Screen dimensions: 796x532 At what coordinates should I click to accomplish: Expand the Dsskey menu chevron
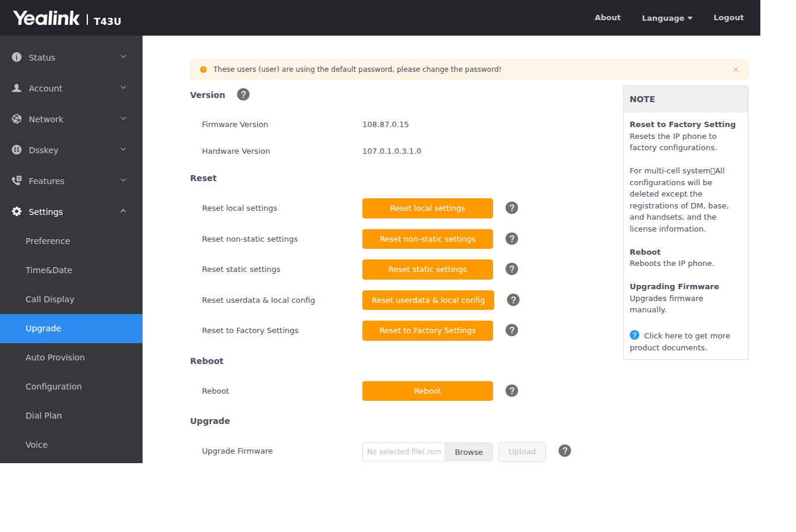[x=124, y=149]
